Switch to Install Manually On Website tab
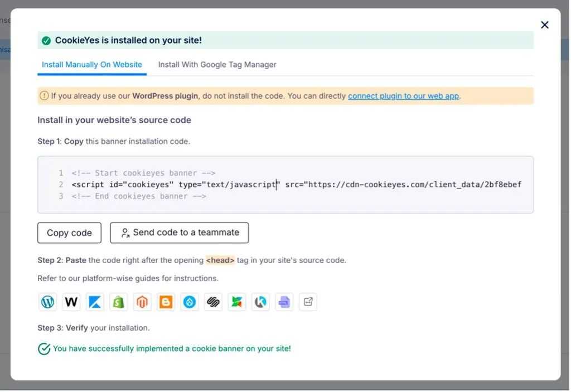This screenshot has width=571, height=392. pos(92,65)
